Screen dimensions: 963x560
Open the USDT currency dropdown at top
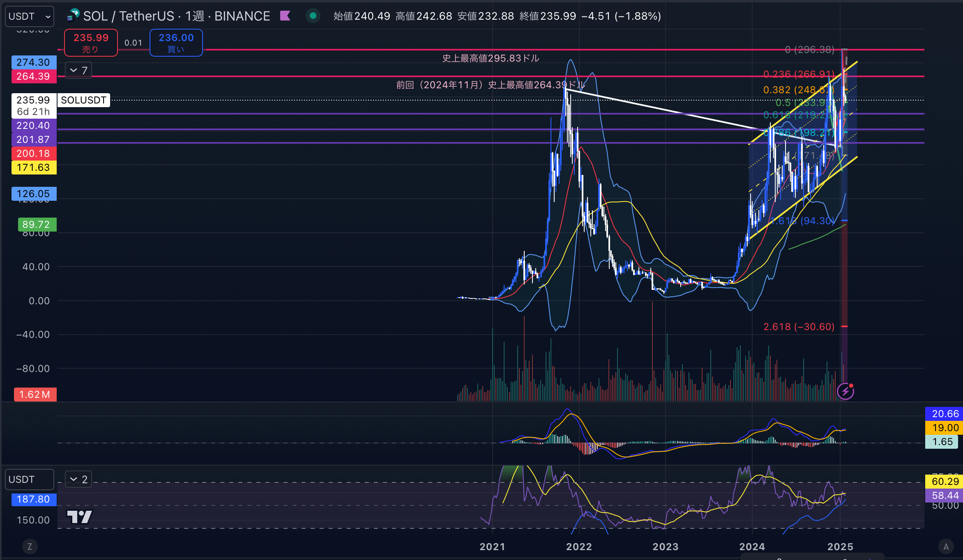[30, 16]
